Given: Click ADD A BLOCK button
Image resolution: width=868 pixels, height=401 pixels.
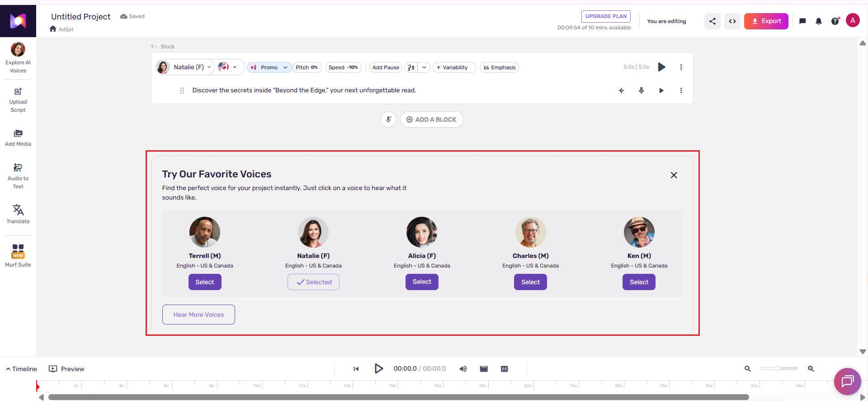Looking at the screenshot, I should click(x=432, y=119).
